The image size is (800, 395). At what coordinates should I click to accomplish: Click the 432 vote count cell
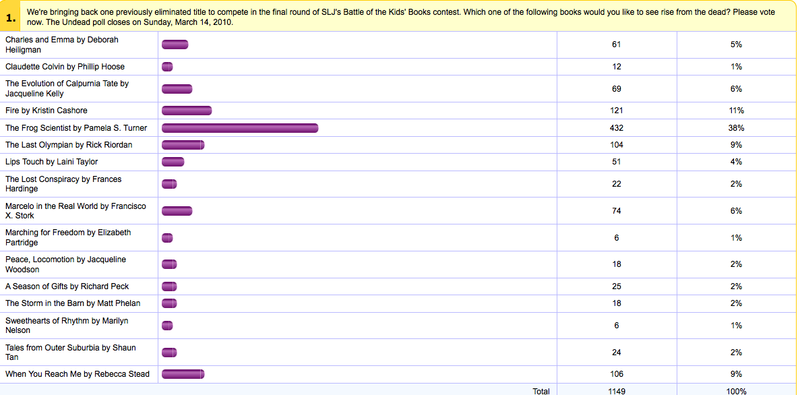click(x=616, y=128)
